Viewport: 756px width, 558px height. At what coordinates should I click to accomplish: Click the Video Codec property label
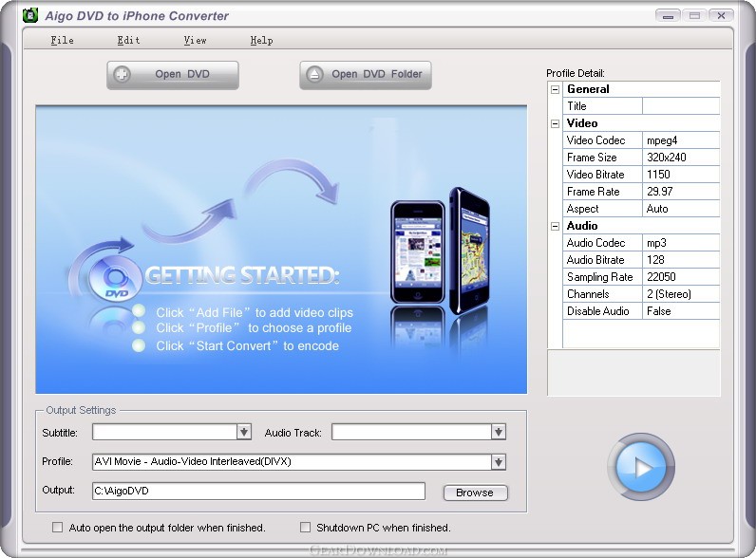pos(603,140)
